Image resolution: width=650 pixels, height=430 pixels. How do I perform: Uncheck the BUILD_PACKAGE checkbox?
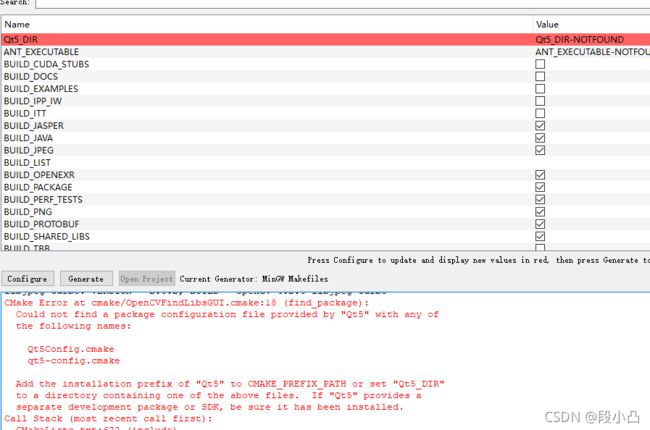(540, 187)
